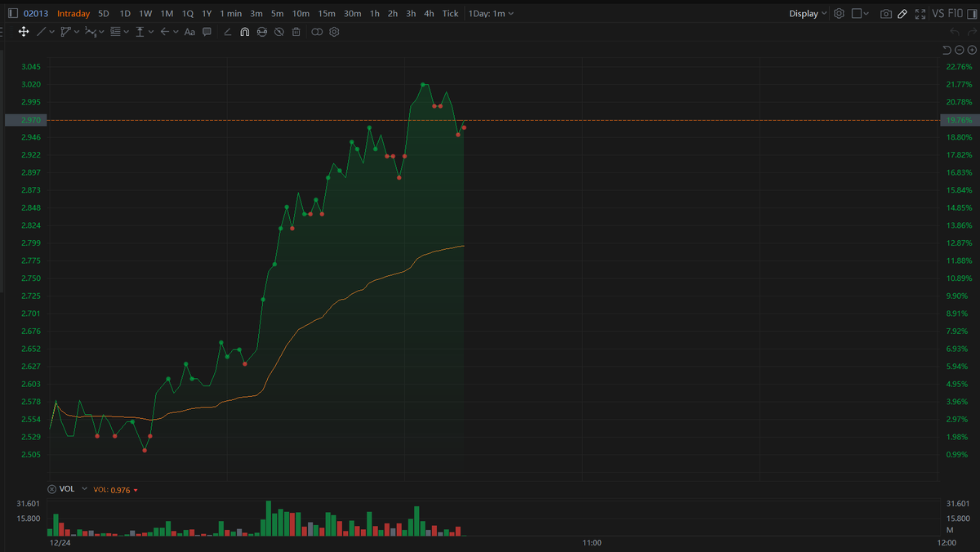Select the wave pattern drawing tool
The height and width of the screenshot is (552, 980).
coord(90,32)
